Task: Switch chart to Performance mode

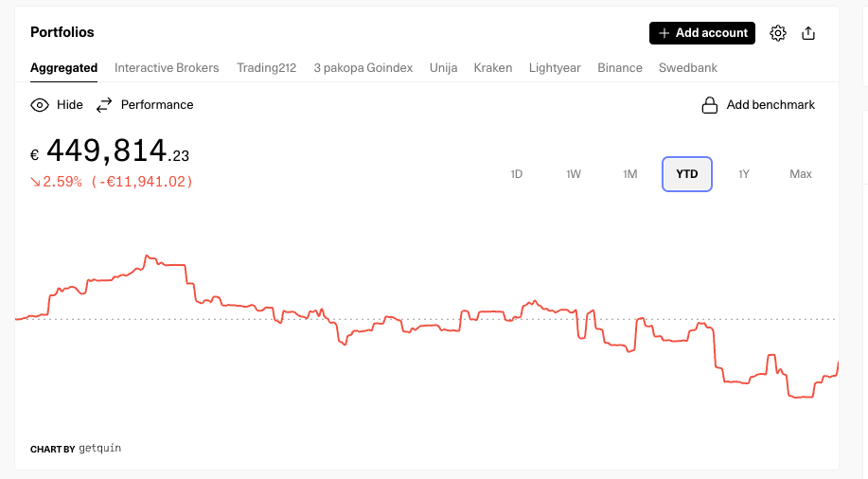Action: pyautogui.click(x=156, y=105)
